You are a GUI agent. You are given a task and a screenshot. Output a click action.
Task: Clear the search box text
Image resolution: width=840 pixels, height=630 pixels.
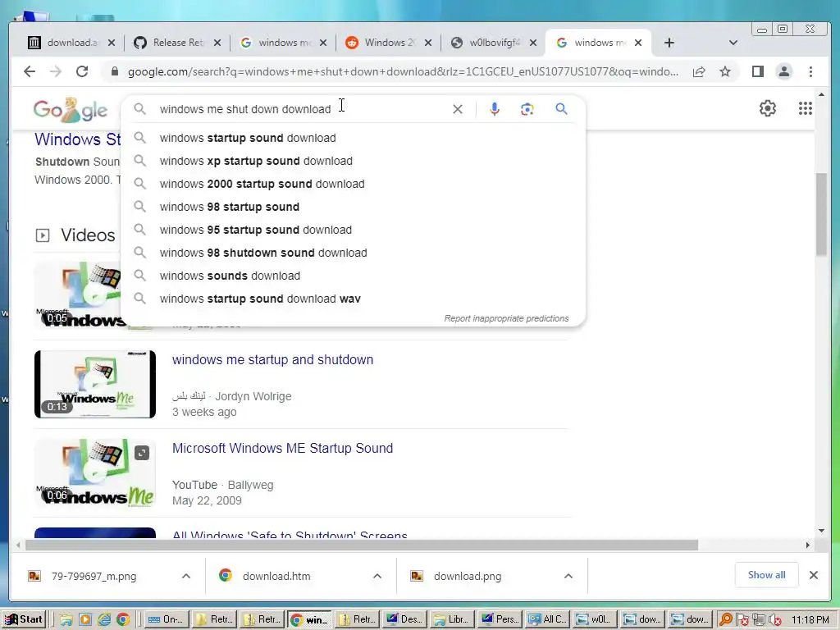pyautogui.click(x=458, y=109)
